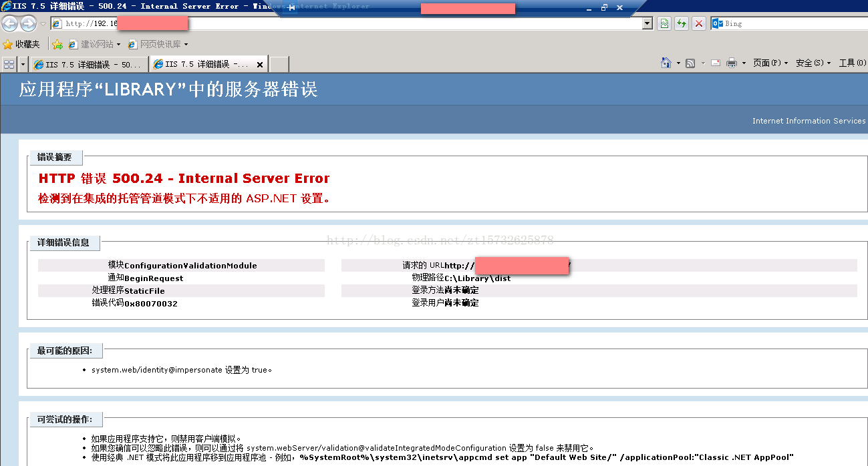
Task: Click the system.web/identity@impersonate cause line
Action: click(182, 370)
